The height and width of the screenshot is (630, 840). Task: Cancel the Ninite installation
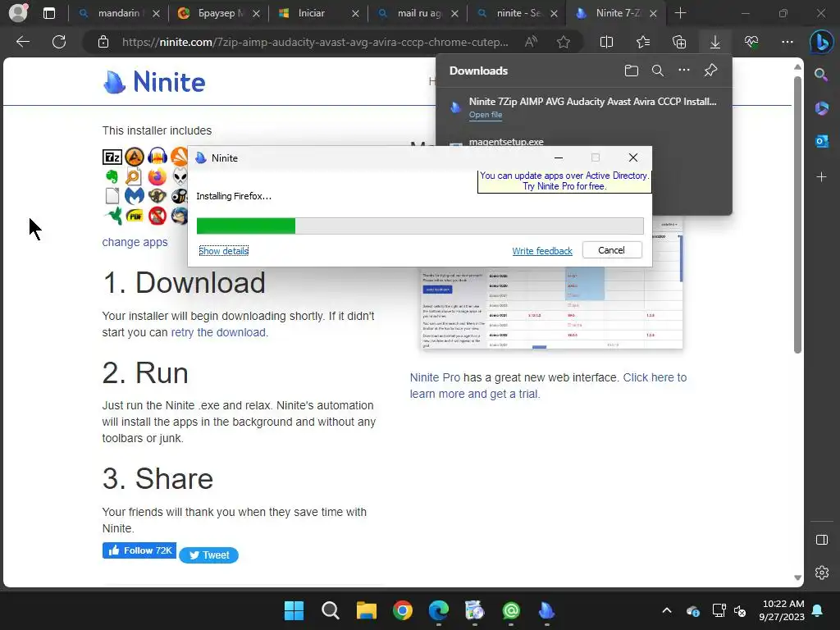click(612, 250)
